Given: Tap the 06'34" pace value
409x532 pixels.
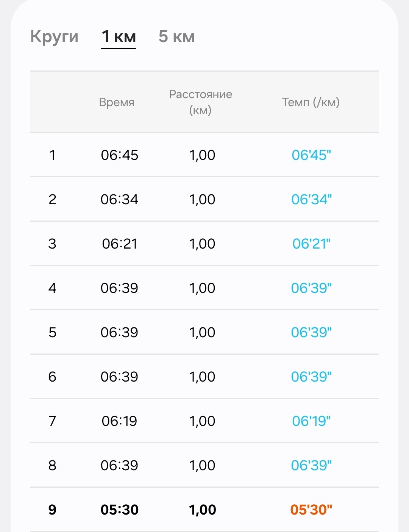Looking at the screenshot, I should coord(311,199).
